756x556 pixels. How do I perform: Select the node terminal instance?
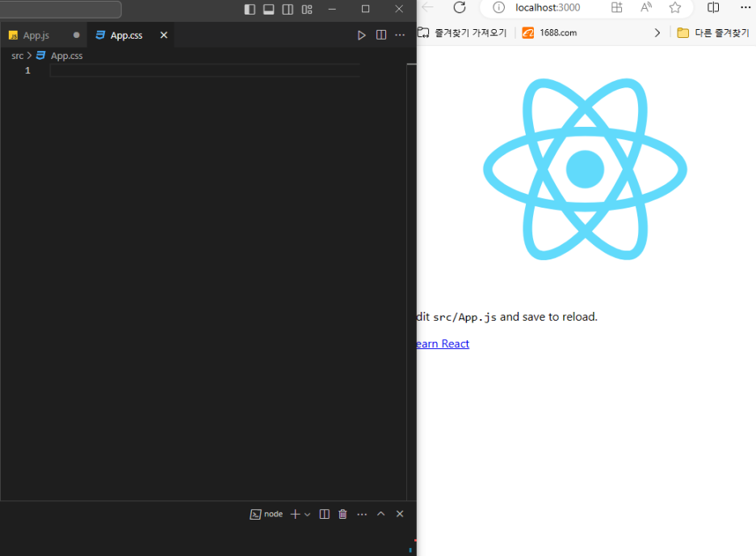point(267,514)
